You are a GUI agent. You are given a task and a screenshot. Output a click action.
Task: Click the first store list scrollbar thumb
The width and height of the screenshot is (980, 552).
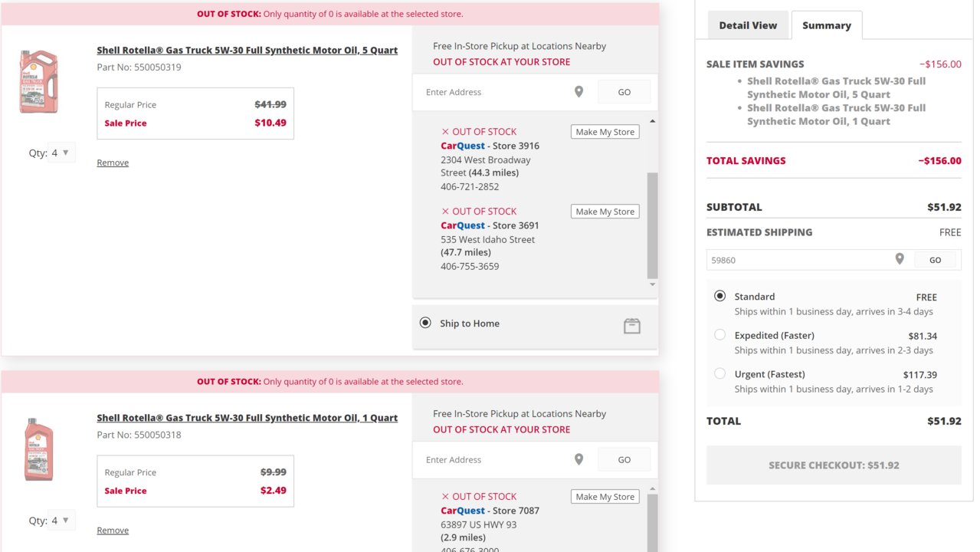point(653,225)
